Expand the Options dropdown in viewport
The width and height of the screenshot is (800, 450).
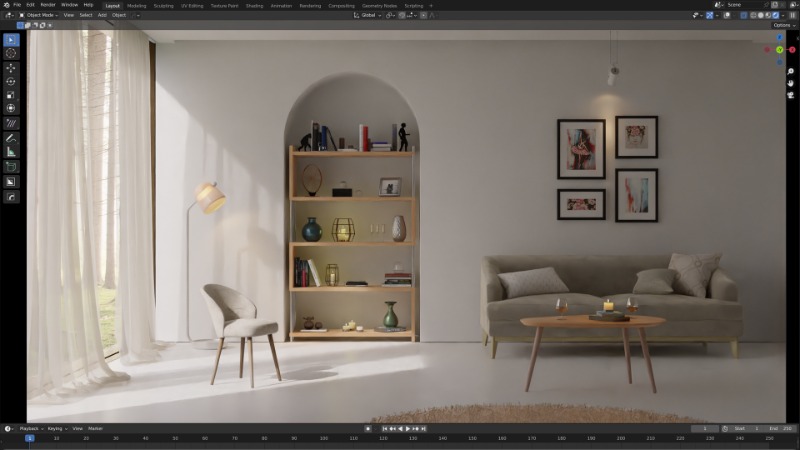click(783, 25)
